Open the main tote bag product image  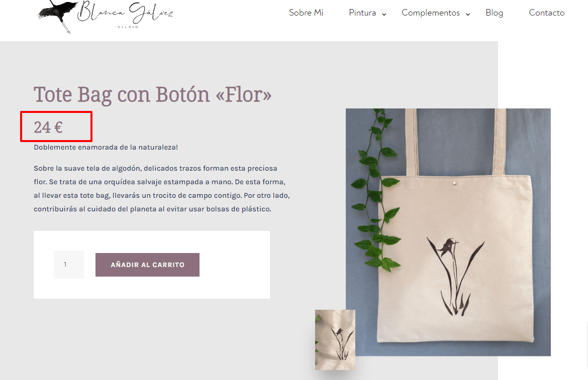click(x=448, y=232)
